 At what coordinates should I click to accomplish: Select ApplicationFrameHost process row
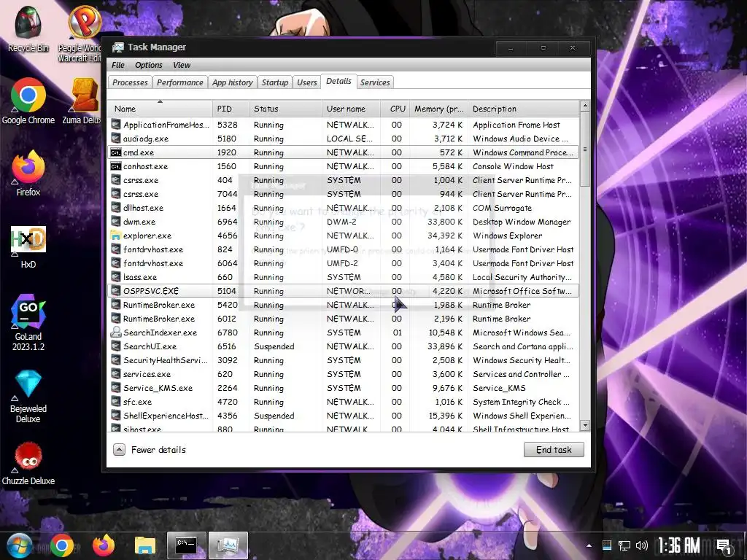click(344, 125)
